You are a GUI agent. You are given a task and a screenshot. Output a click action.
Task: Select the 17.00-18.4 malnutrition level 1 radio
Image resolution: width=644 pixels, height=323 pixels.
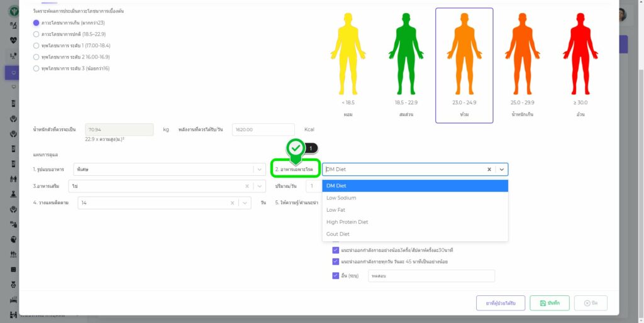click(36, 45)
